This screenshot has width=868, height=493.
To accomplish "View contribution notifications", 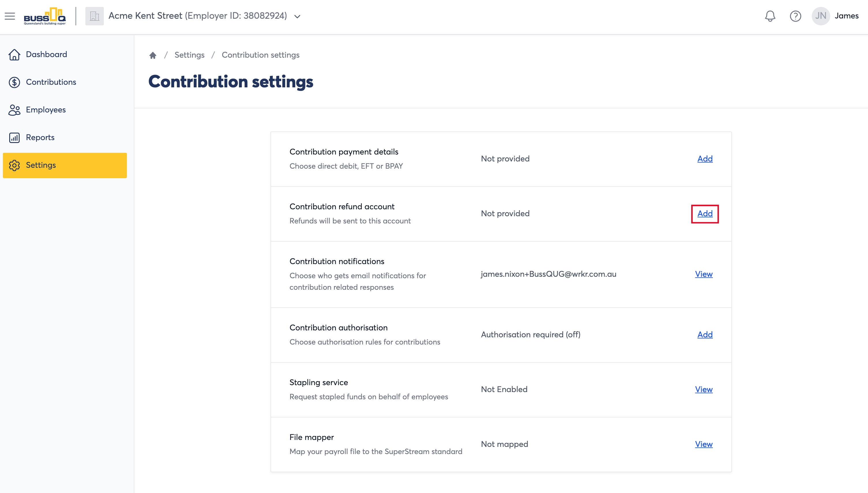I will coord(704,274).
